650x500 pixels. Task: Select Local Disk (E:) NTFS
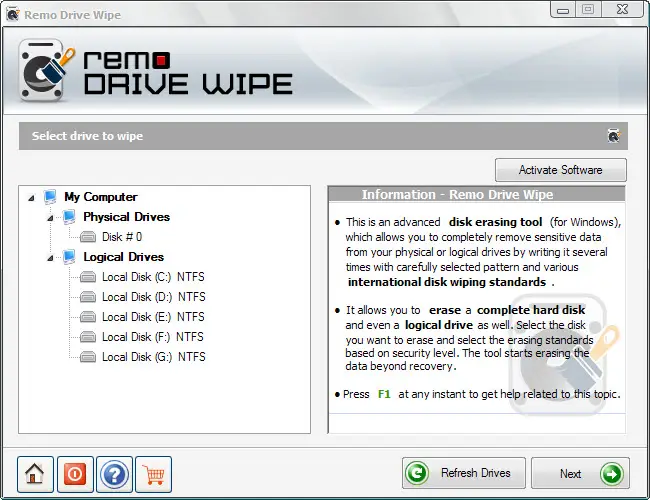point(153,316)
